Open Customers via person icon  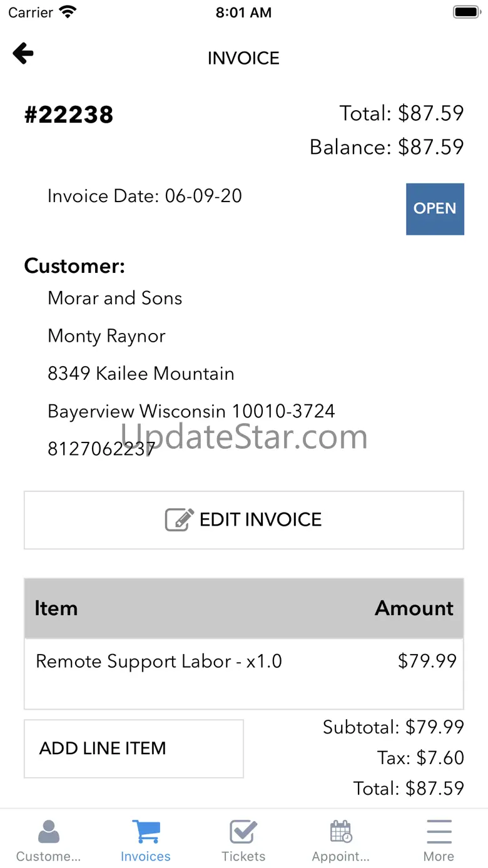(x=48, y=832)
